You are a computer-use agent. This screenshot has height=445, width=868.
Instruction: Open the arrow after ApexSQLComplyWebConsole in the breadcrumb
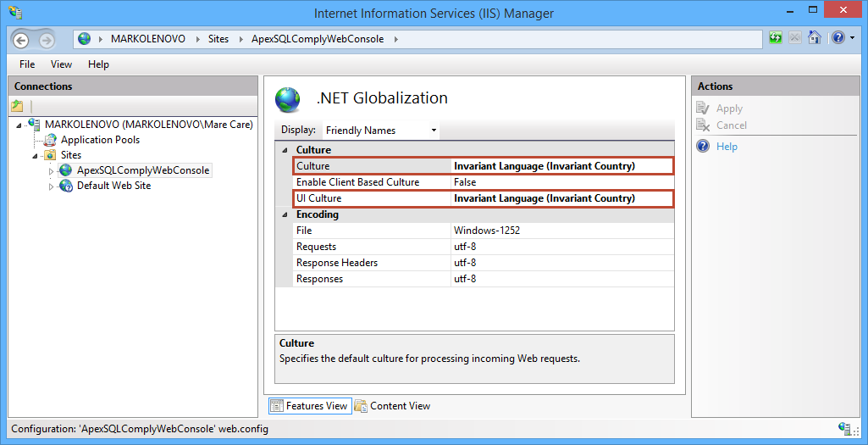click(x=395, y=39)
